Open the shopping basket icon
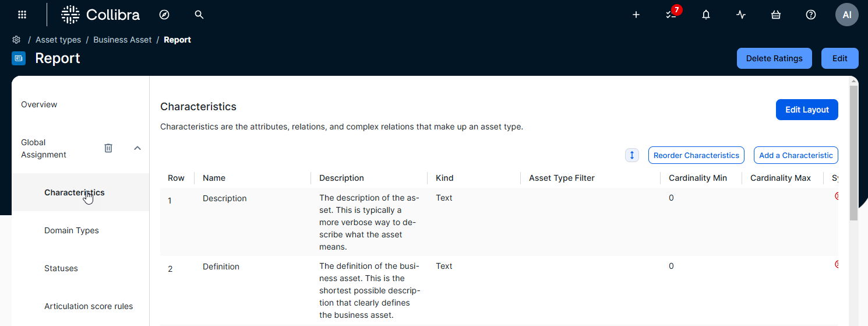868x326 pixels. [x=776, y=15]
